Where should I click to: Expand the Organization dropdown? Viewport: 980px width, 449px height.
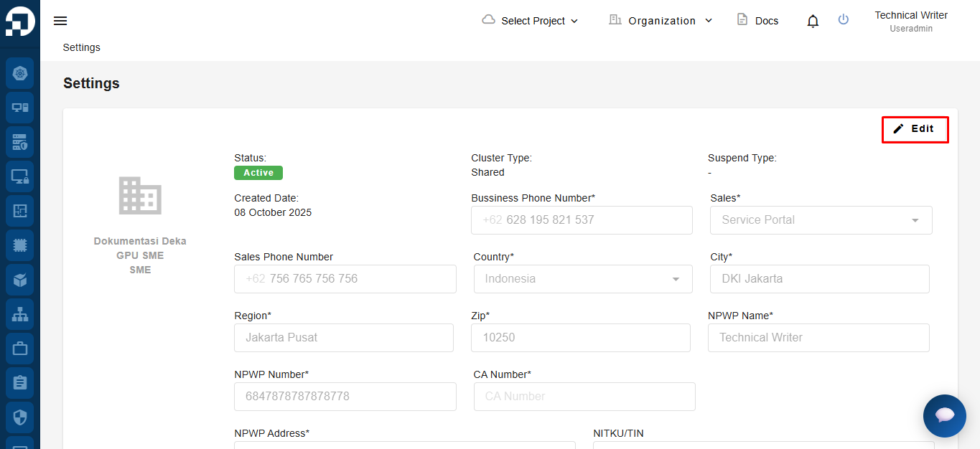[661, 21]
